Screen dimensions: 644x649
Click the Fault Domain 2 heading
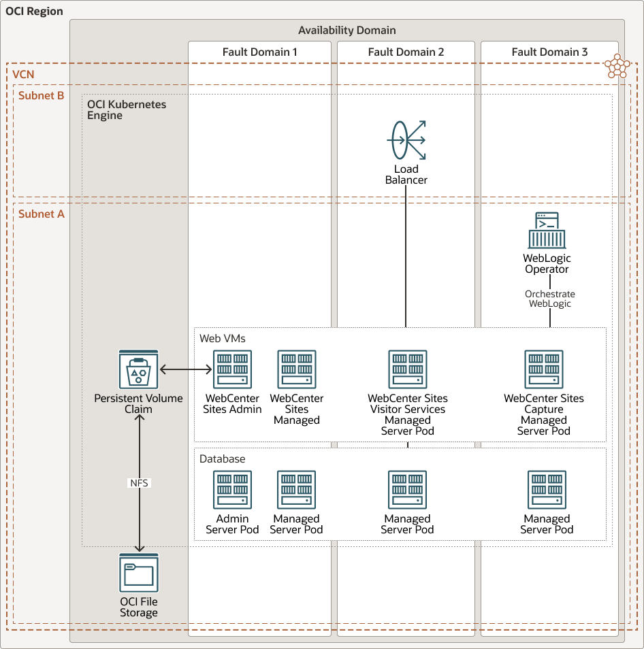pyautogui.click(x=406, y=52)
